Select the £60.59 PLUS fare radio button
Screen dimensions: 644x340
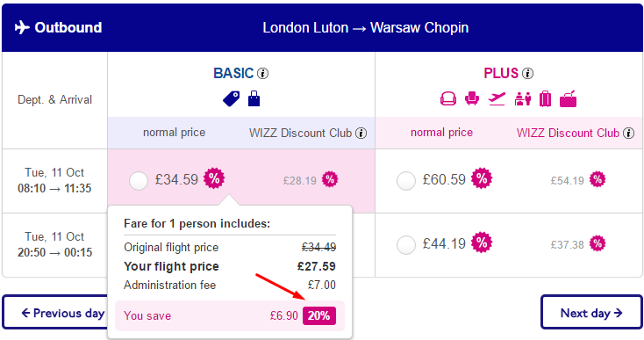[405, 181]
